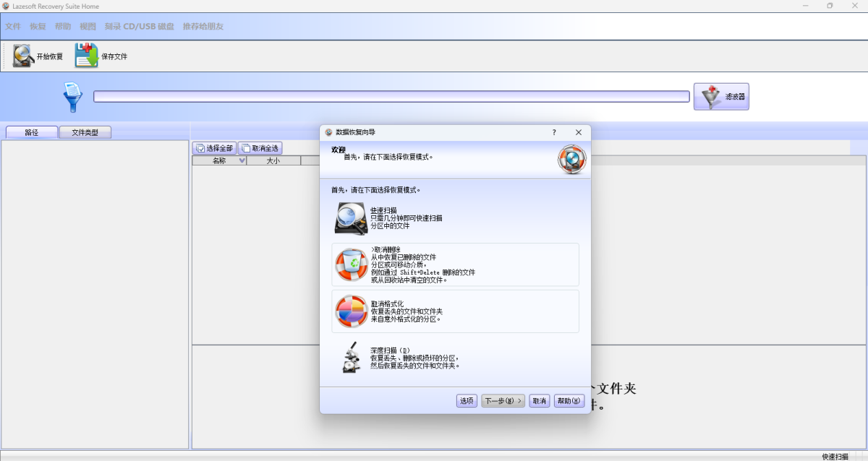Viewport: 868px width, 461px height.
Task: Click the filter text input field
Action: click(x=391, y=96)
